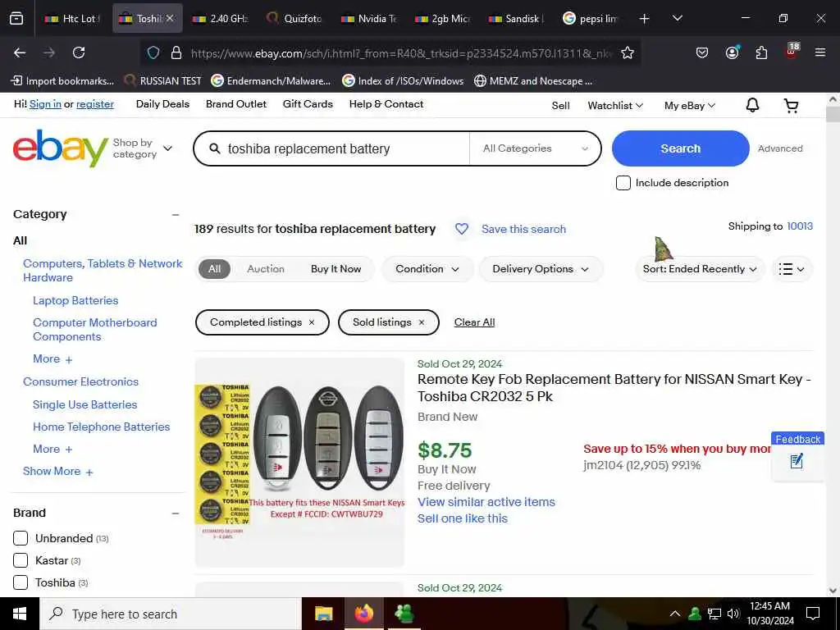Open the extension badge icon showing 18
The width and height of the screenshot is (840, 630).
pyautogui.click(x=792, y=52)
